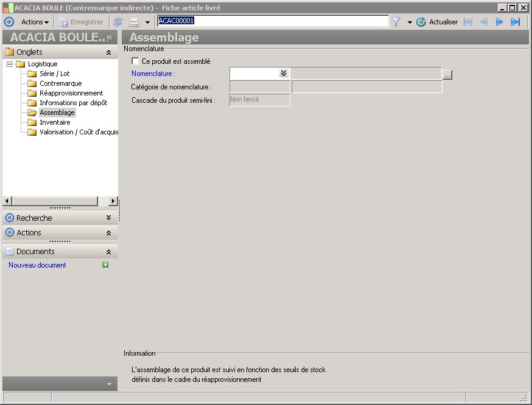Open the Réapprovisionnement tab
The image size is (532, 405).
71,93
